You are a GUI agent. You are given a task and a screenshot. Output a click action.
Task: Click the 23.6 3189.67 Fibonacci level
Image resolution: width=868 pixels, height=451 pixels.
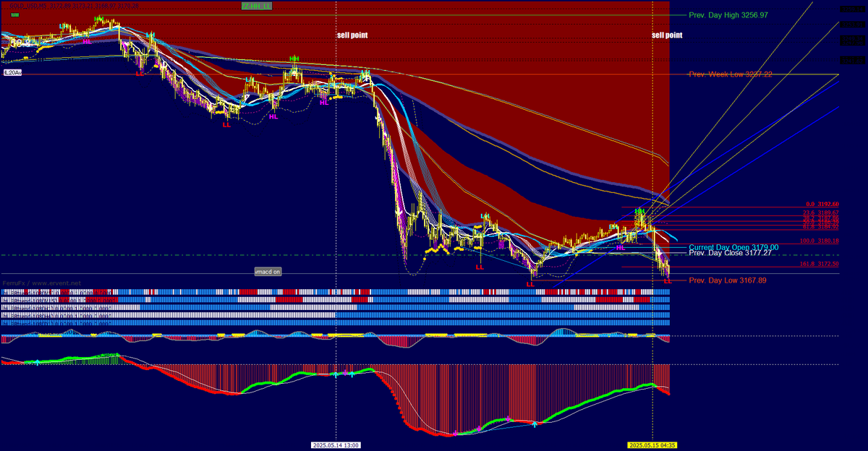(x=821, y=212)
